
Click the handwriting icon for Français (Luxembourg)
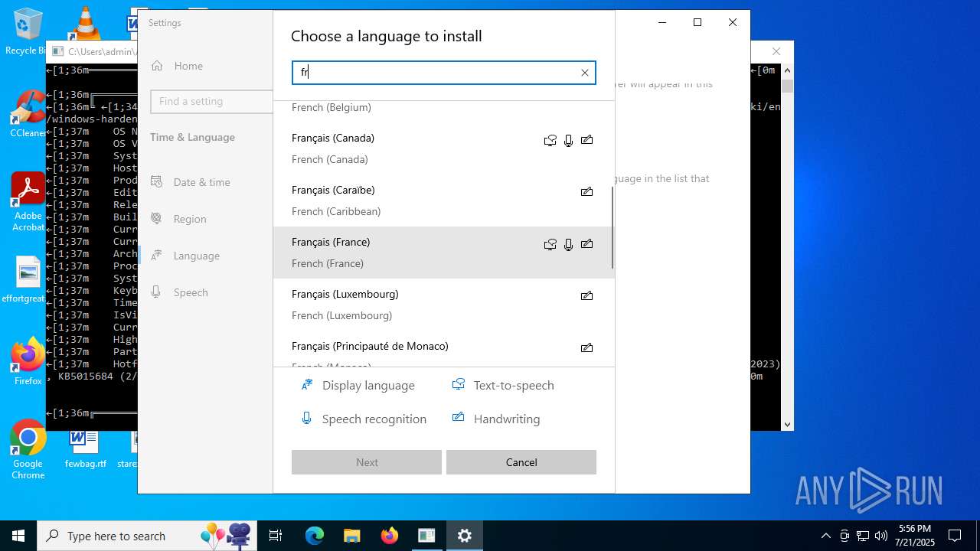[x=586, y=296]
